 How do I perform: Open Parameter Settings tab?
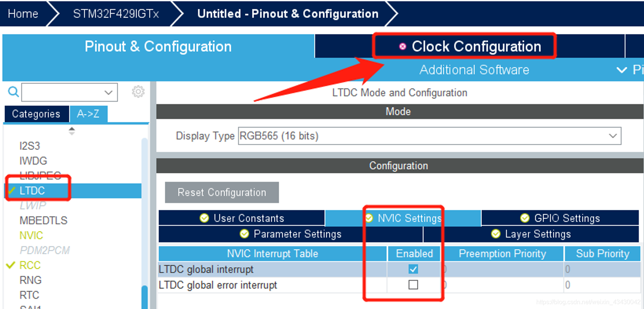point(291,234)
